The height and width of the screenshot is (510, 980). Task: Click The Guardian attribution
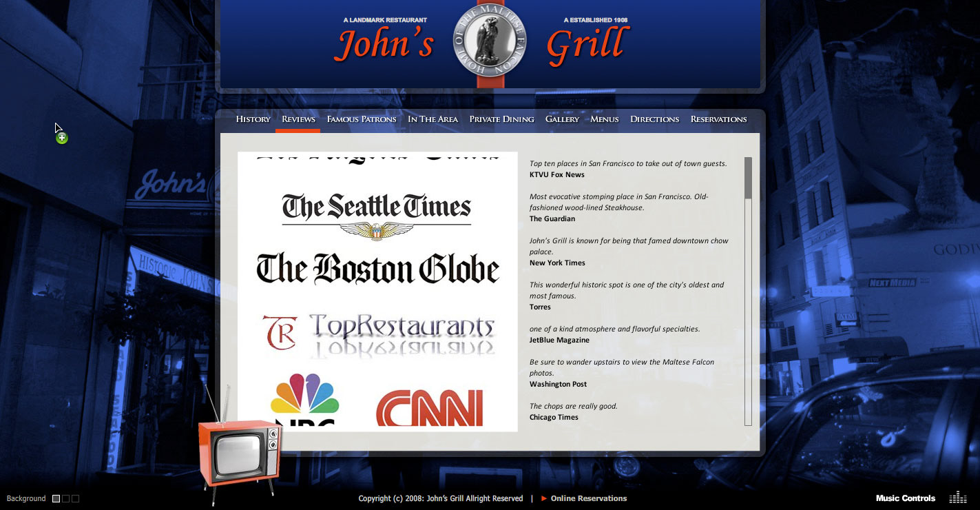[552, 218]
